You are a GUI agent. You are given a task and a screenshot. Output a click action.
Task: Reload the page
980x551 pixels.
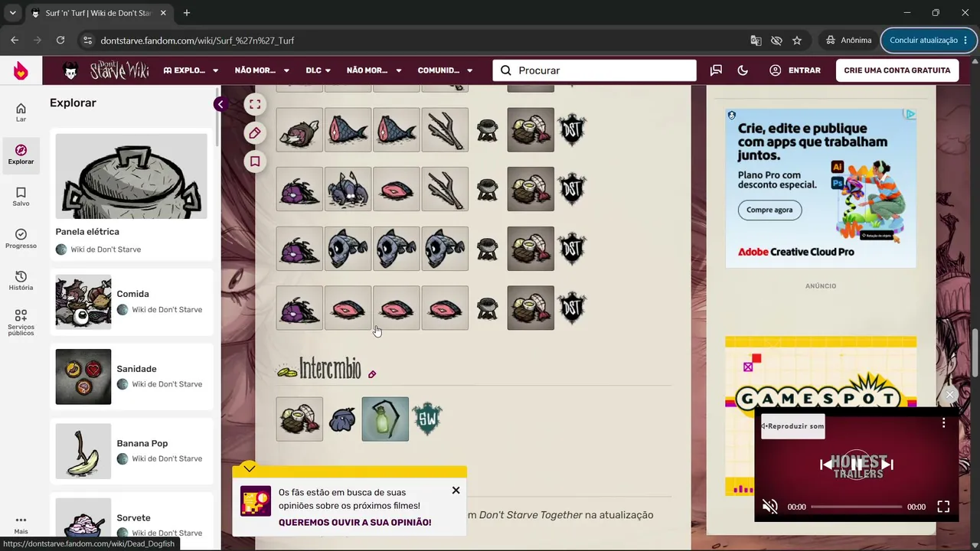click(60, 40)
